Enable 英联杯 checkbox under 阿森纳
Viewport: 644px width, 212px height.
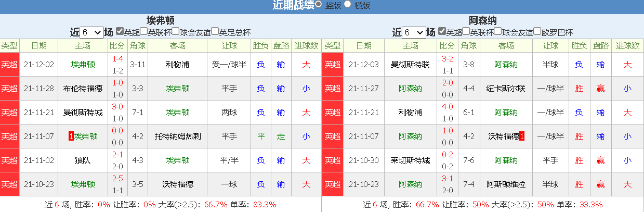tap(466, 31)
